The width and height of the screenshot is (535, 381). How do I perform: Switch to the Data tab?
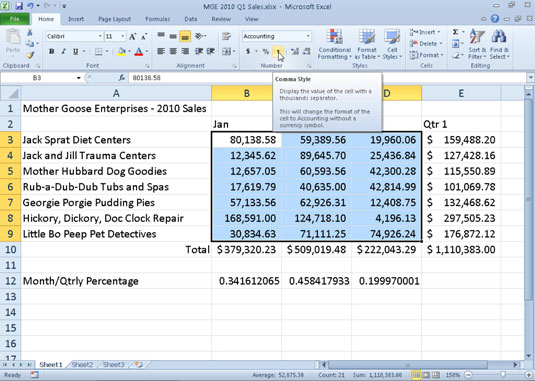(191, 19)
